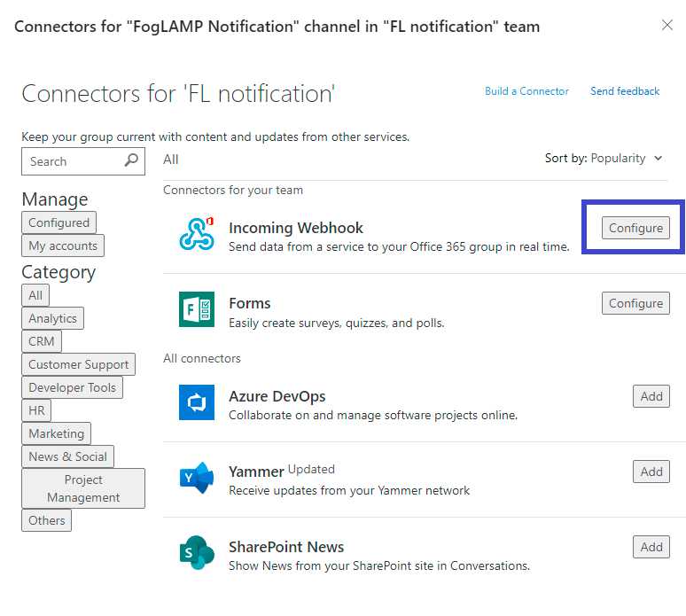This screenshot has width=686, height=616.
Task: Click the SharePoint News connector icon
Action: pos(196,553)
